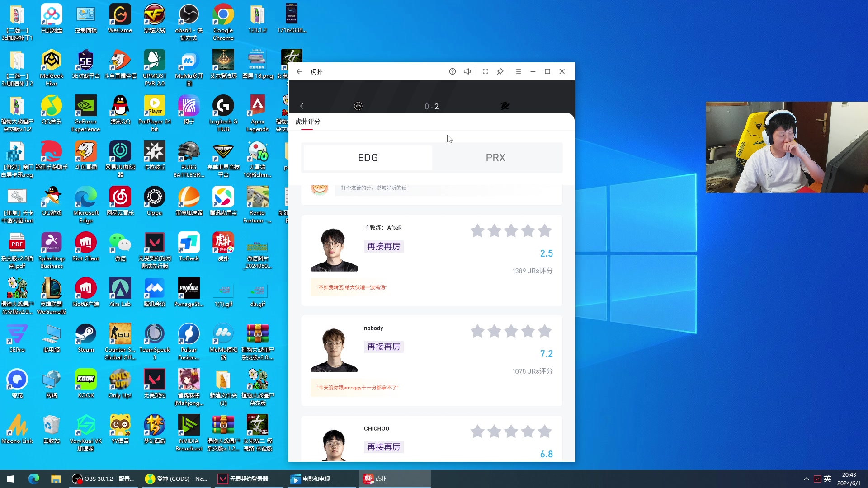Select the WeGame desktop icon
The height and width of the screenshot is (488, 868).
coord(120,19)
